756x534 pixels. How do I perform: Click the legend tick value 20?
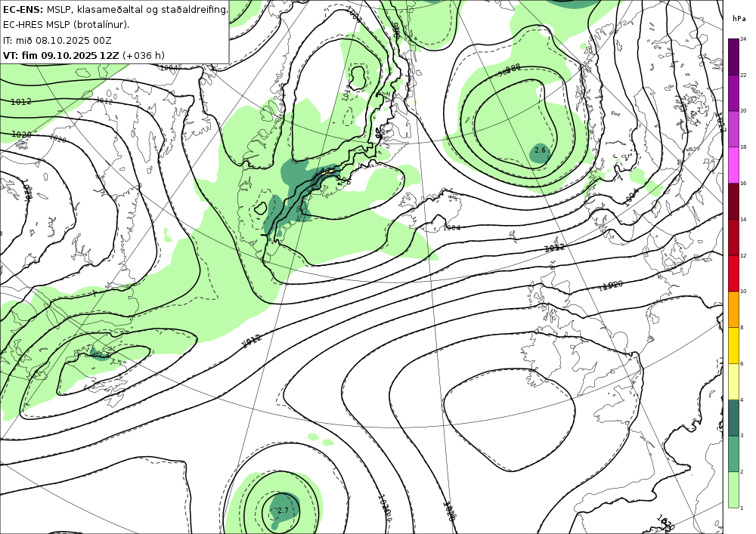coord(743,111)
